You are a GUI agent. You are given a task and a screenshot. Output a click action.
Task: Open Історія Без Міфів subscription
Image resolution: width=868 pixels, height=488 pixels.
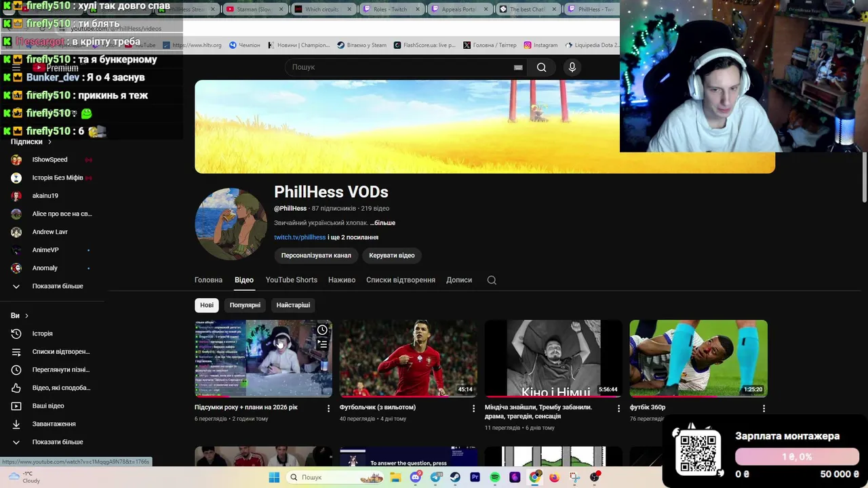coord(52,178)
